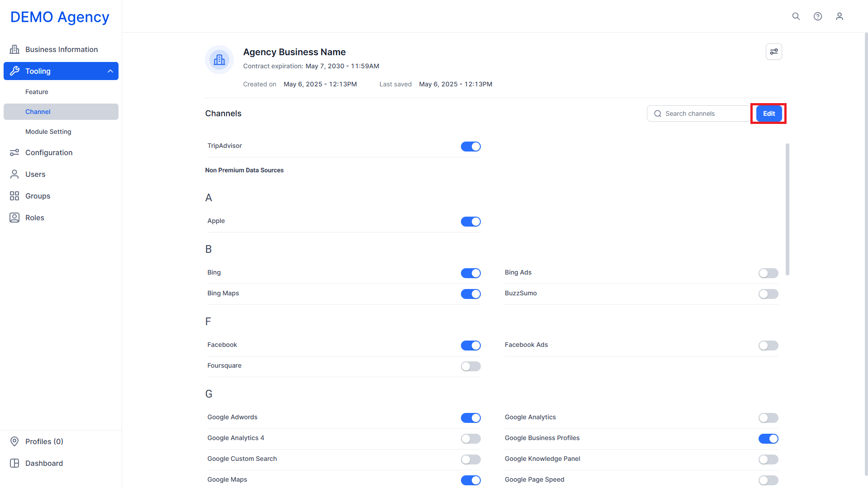Focus the Search channels field
This screenshot has height=488, width=868.
(698, 114)
